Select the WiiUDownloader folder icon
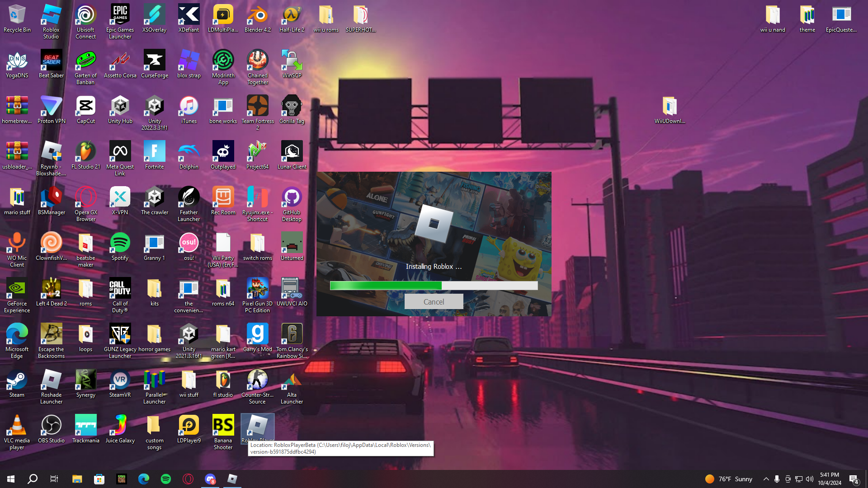Screen dimensions: 868x488 670,110
